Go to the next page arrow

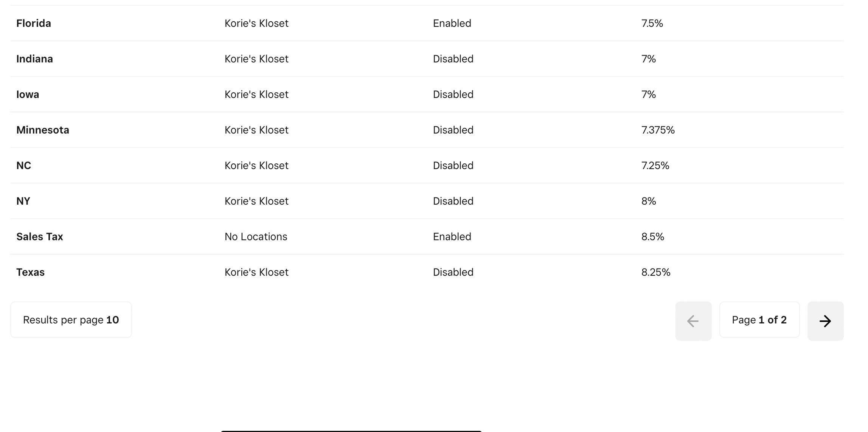(825, 321)
